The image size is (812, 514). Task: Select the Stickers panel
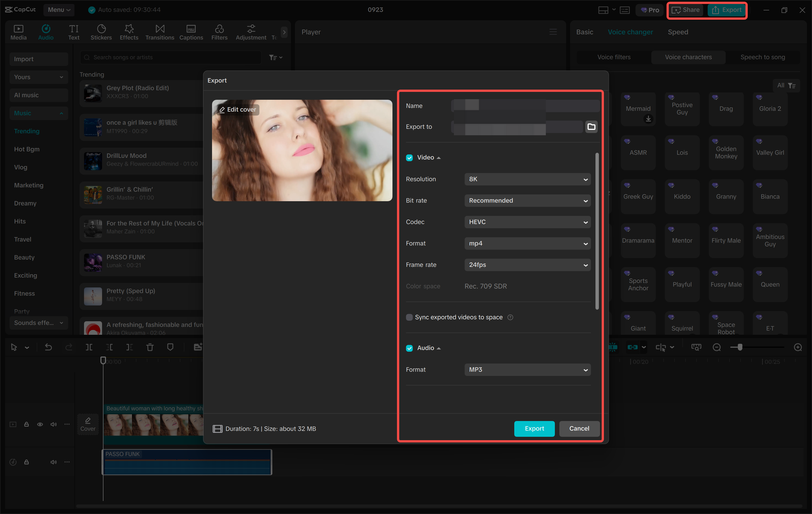(101, 32)
